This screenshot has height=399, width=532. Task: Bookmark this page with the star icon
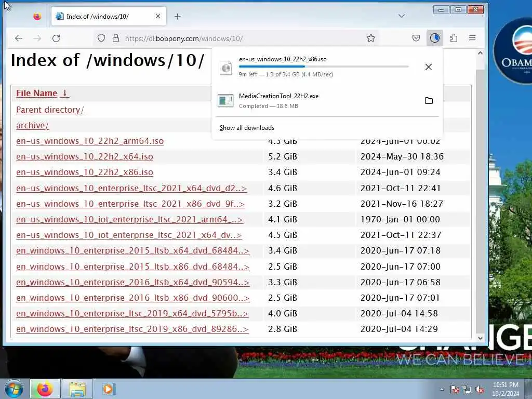click(371, 38)
